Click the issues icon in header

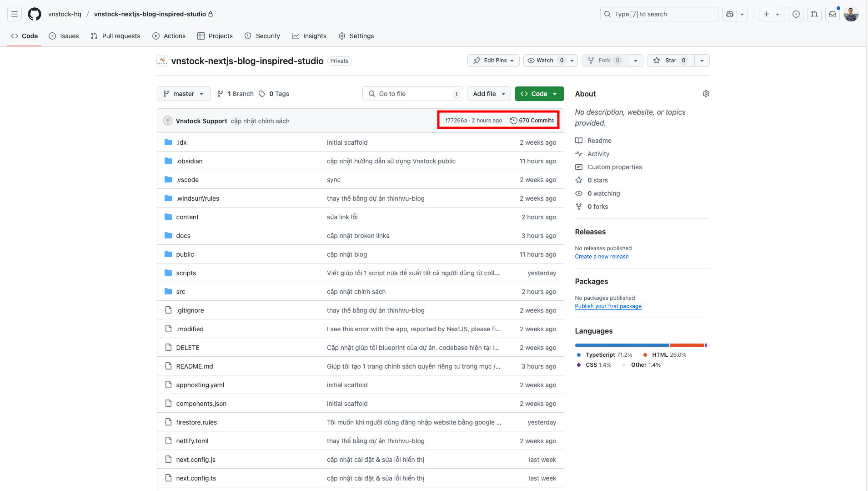pyautogui.click(x=796, y=14)
